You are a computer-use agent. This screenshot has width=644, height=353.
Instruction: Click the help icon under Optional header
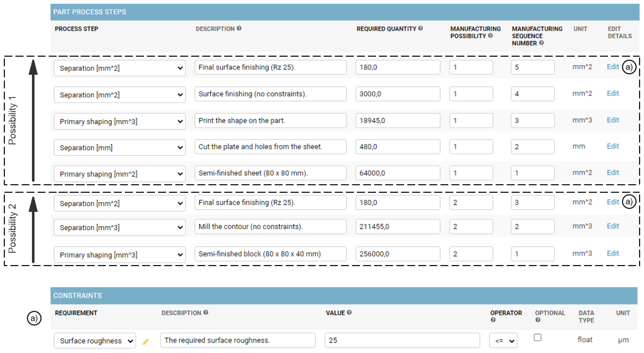point(538,320)
